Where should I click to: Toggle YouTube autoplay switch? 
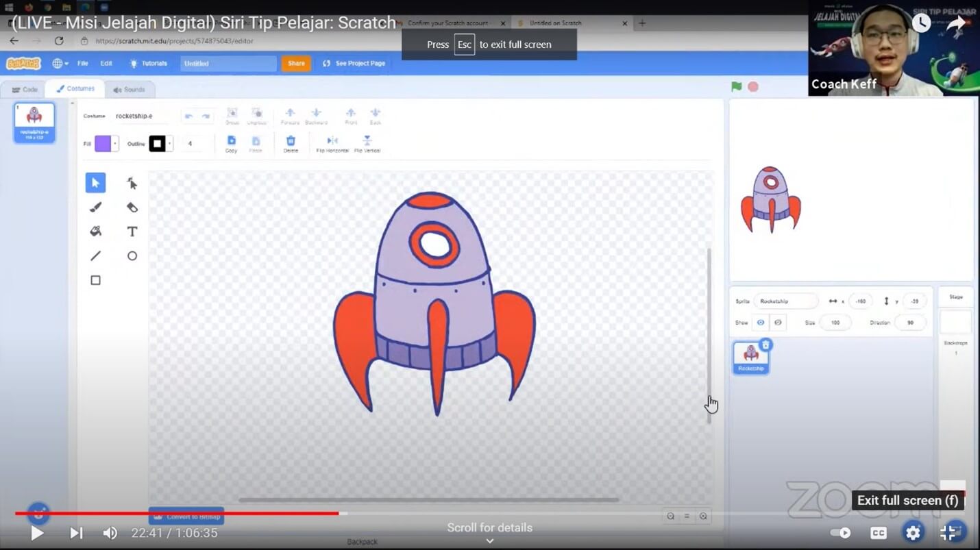click(x=840, y=533)
